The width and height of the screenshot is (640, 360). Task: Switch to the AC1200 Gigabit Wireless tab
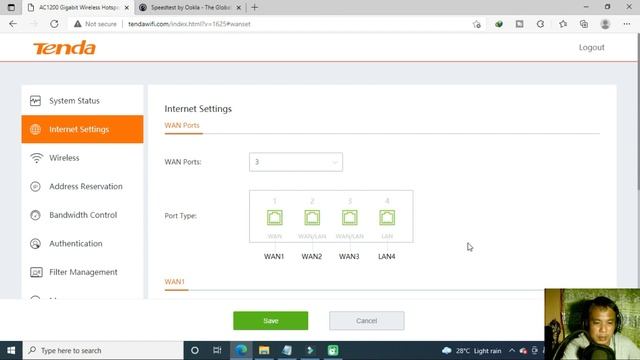pyautogui.click(x=78, y=7)
